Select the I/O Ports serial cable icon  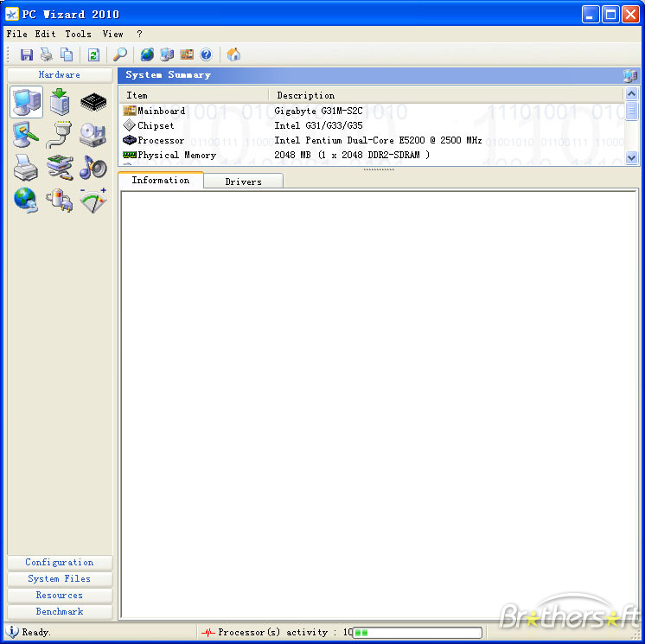(60, 135)
